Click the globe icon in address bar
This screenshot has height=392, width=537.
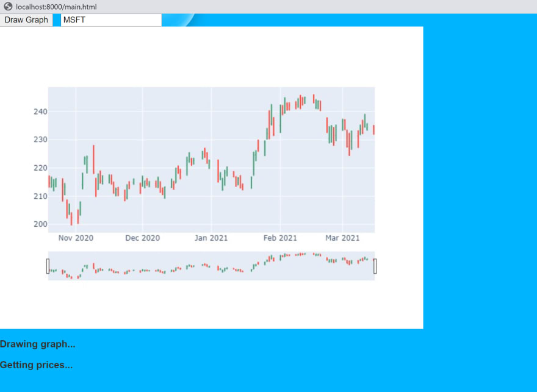(x=8, y=7)
